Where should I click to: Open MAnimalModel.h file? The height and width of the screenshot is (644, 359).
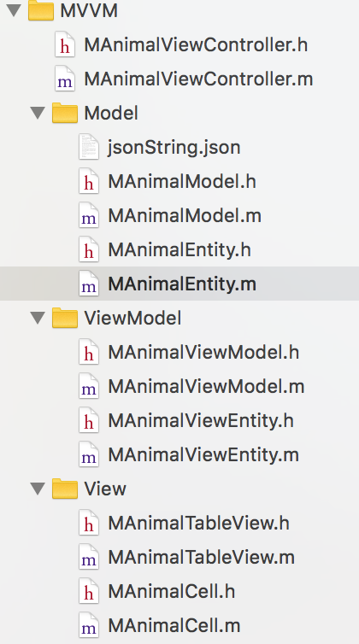182,181
